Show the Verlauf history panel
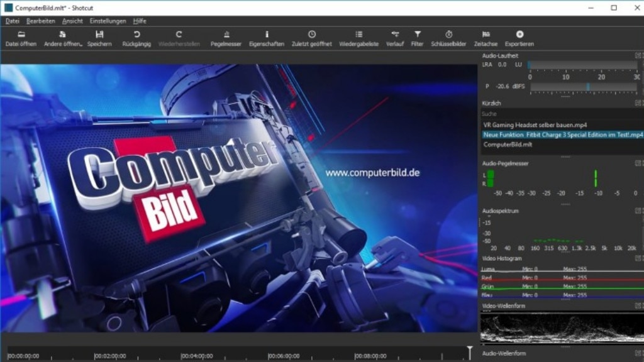Image resolution: width=644 pixels, height=362 pixels. [x=395, y=38]
